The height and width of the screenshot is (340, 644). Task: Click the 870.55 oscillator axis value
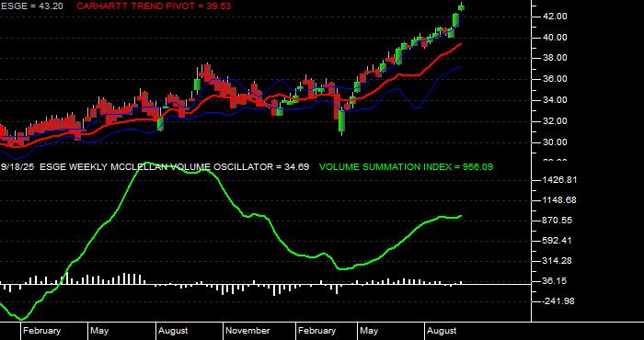coord(557,221)
